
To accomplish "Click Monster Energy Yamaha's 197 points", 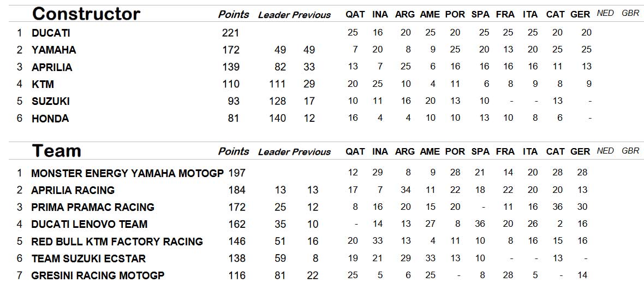I will (237, 173).
